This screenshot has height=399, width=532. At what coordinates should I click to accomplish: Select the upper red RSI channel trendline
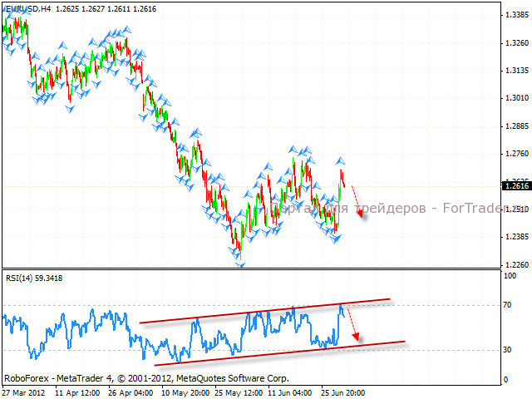point(266,311)
